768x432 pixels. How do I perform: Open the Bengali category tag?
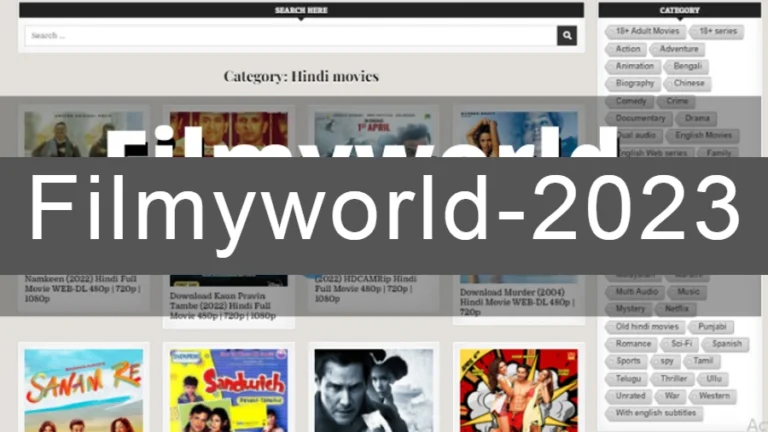686,66
